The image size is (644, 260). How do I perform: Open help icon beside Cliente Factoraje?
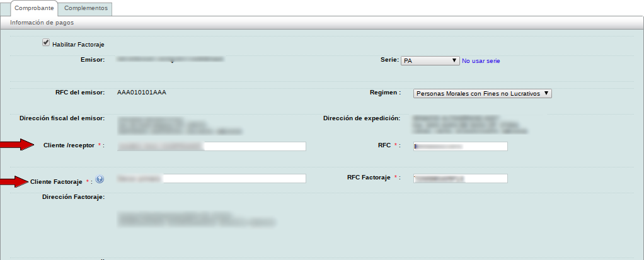coord(100,180)
